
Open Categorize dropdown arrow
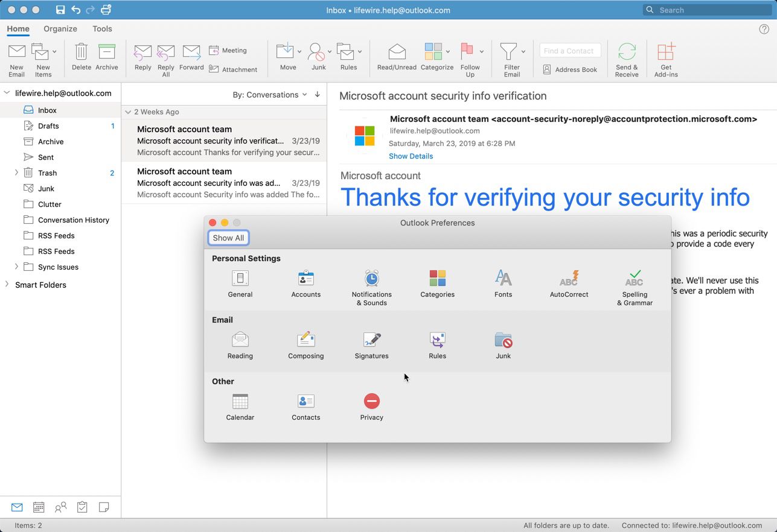click(448, 52)
